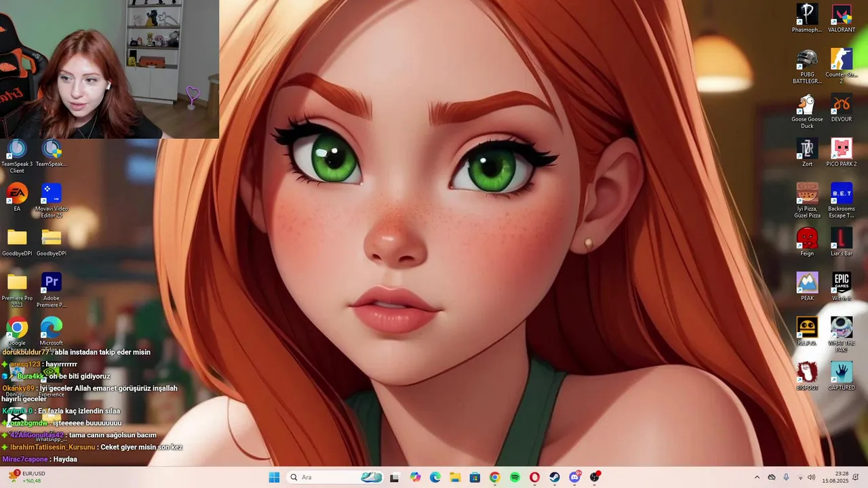Open the Phasmophobia desktop shortcut

coord(807,18)
